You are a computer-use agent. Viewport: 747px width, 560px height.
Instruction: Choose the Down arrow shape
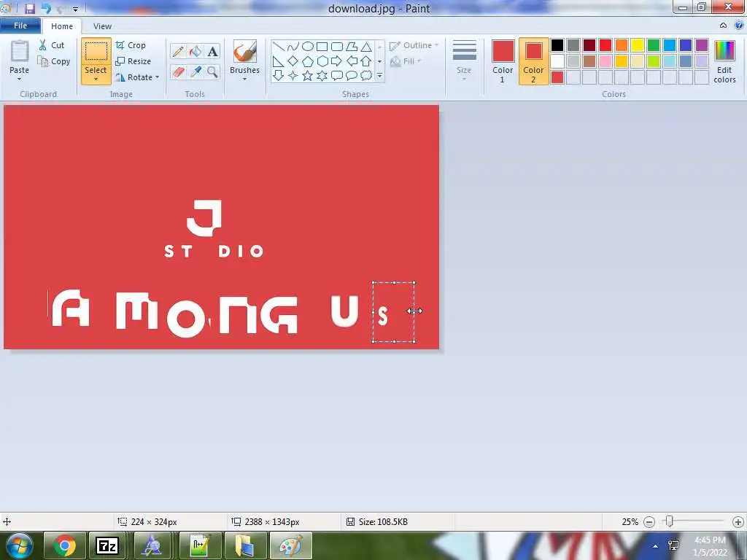coord(279,75)
